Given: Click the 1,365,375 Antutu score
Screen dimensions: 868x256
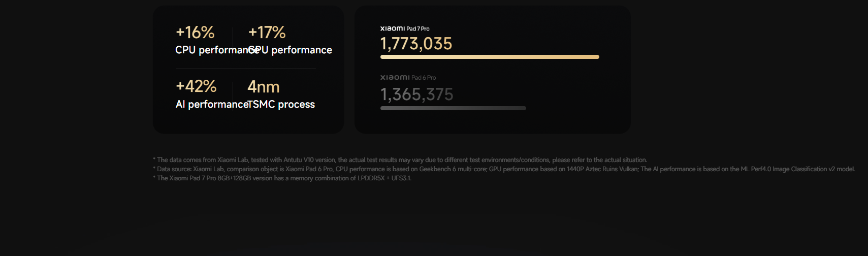Looking at the screenshot, I should pyautogui.click(x=416, y=94).
